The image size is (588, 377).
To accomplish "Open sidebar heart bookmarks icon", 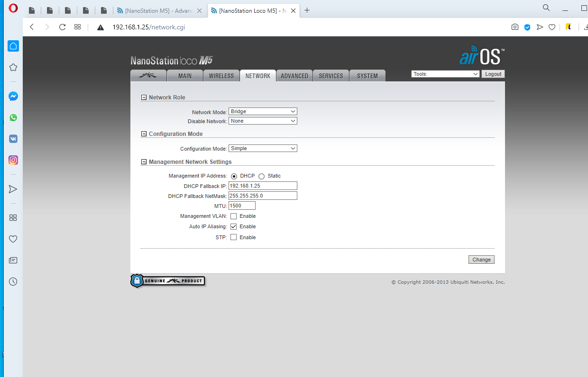I will pos(13,239).
